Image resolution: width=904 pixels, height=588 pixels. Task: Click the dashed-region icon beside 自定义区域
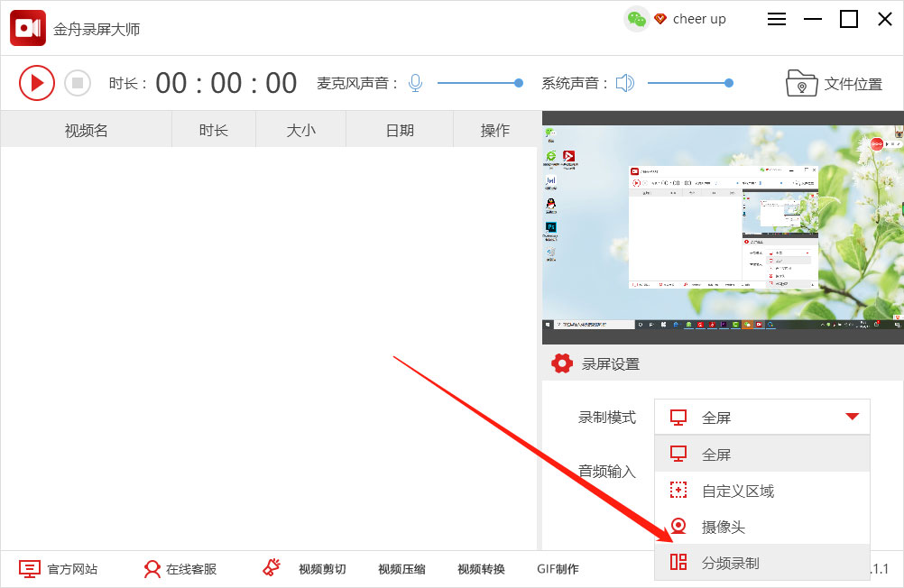point(678,491)
